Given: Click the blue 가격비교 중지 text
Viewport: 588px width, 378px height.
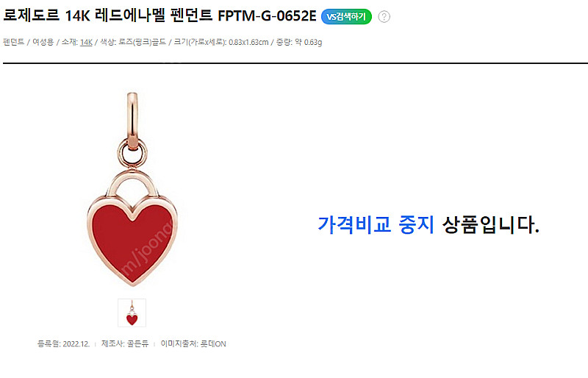Looking at the screenshot, I should (x=376, y=225).
